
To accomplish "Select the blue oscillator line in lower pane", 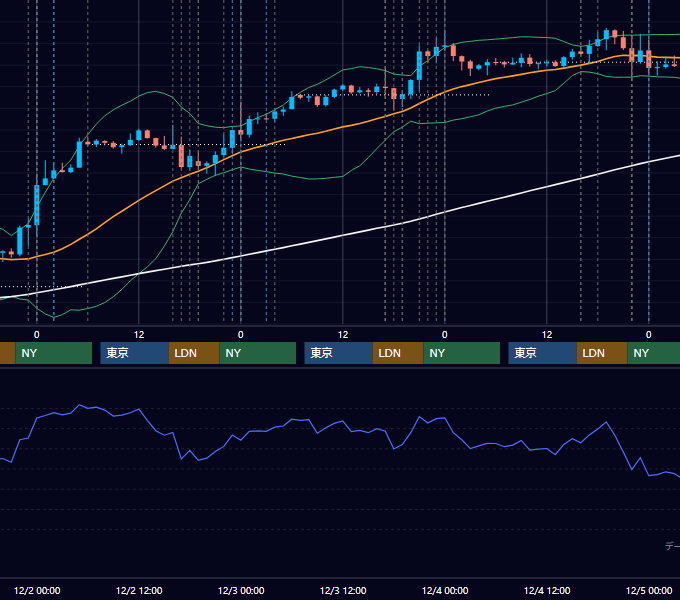I will [x=343, y=421].
